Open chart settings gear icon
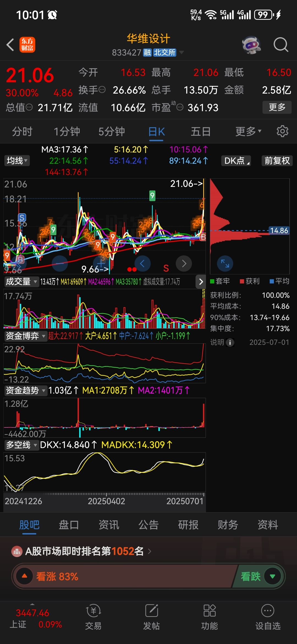This screenshot has height=644, width=297. 282,131
